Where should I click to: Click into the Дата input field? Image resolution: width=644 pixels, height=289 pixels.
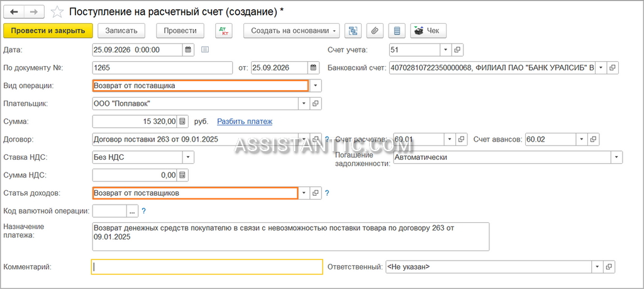(x=138, y=50)
